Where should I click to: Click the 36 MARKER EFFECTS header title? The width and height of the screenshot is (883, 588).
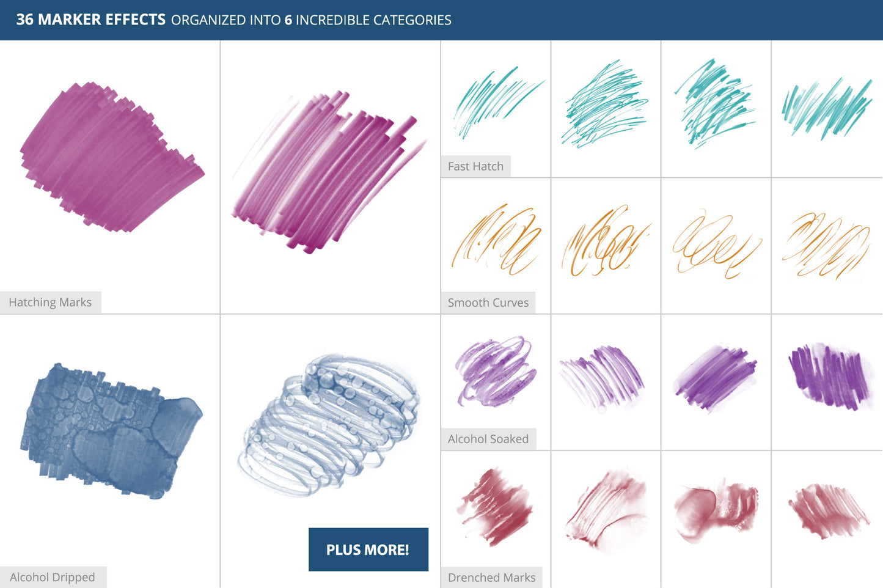coord(90,20)
